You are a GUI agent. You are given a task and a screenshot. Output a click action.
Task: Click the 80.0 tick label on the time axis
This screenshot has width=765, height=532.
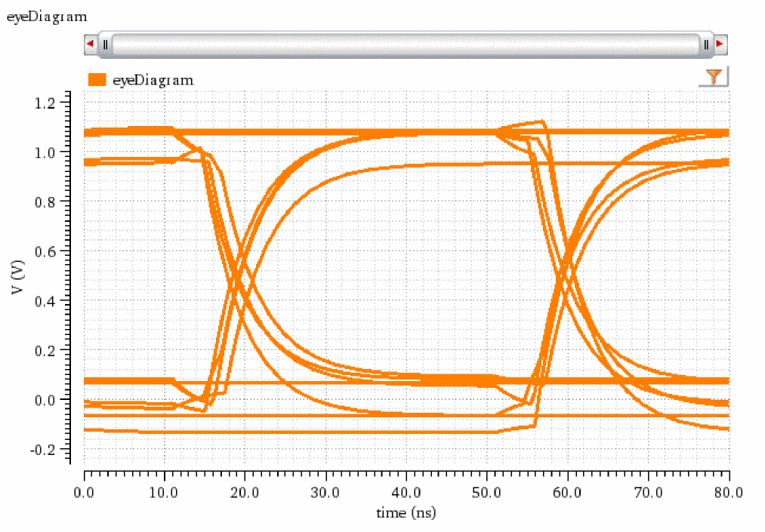click(x=728, y=493)
